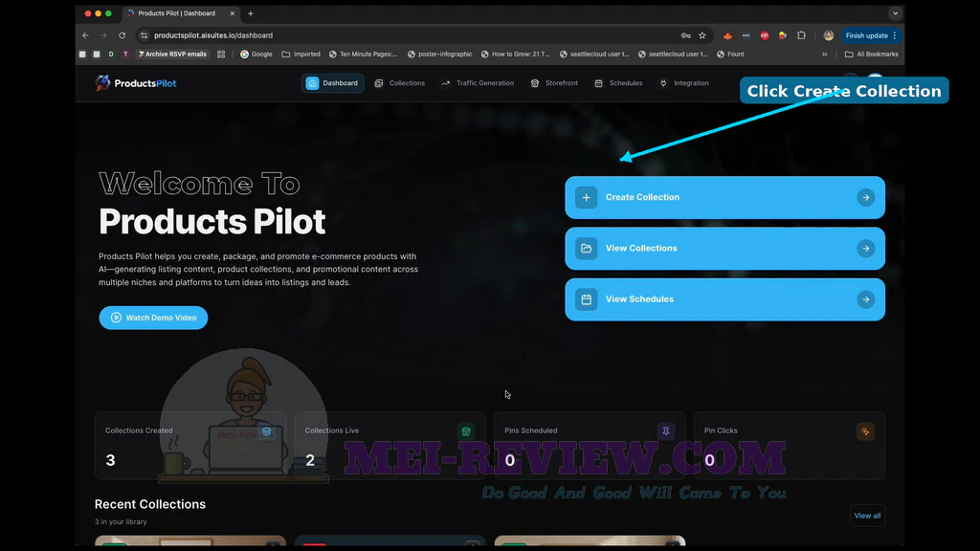This screenshot has height=551, width=980.
Task: Click the Pins Scheduled label
Action: pyautogui.click(x=530, y=430)
